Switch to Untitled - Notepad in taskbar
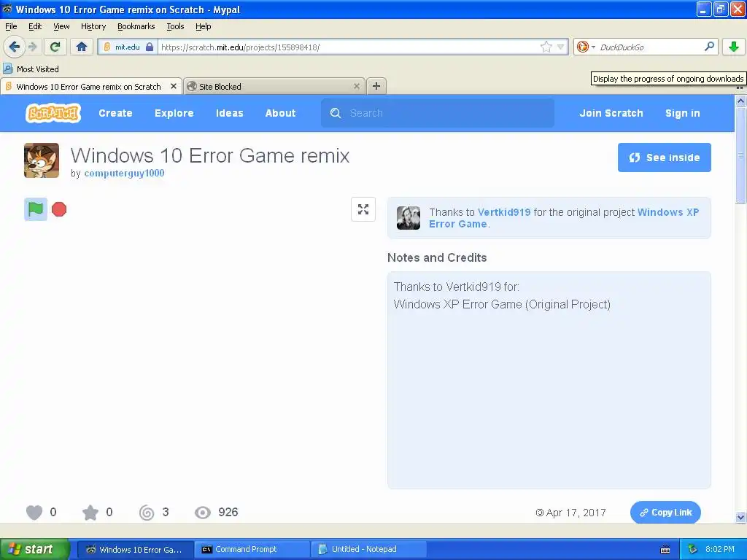This screenshot has width=747, height=560. [x=368, y=549]
